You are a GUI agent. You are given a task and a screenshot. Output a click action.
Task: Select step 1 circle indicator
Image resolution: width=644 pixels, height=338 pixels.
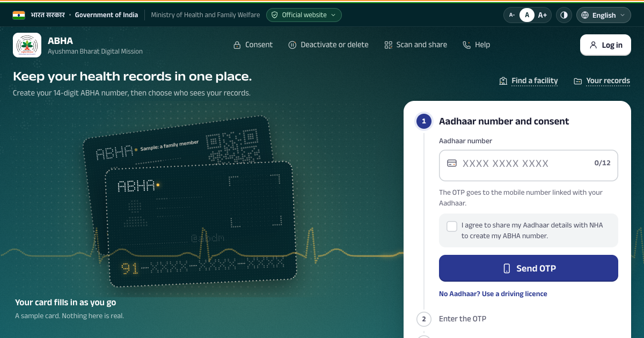point(423,121)
